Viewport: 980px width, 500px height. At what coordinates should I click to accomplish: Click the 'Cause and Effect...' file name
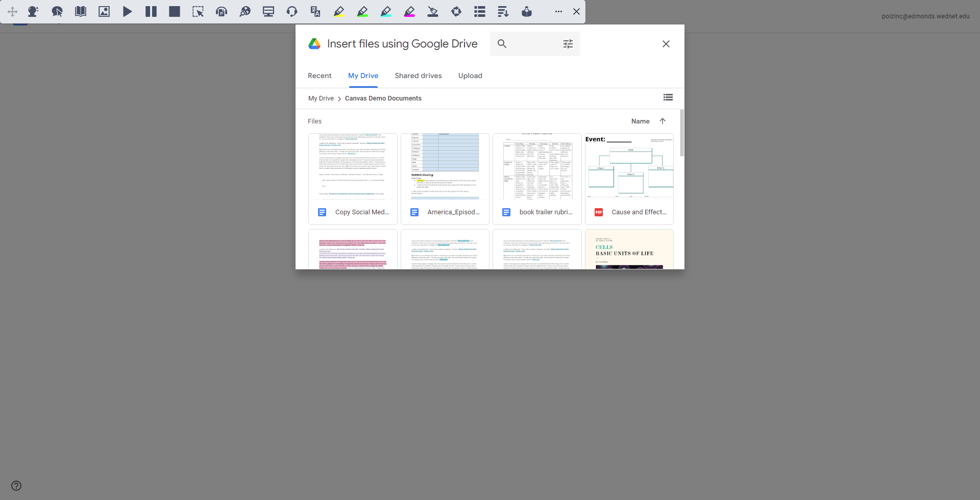(x=639, y=212)
